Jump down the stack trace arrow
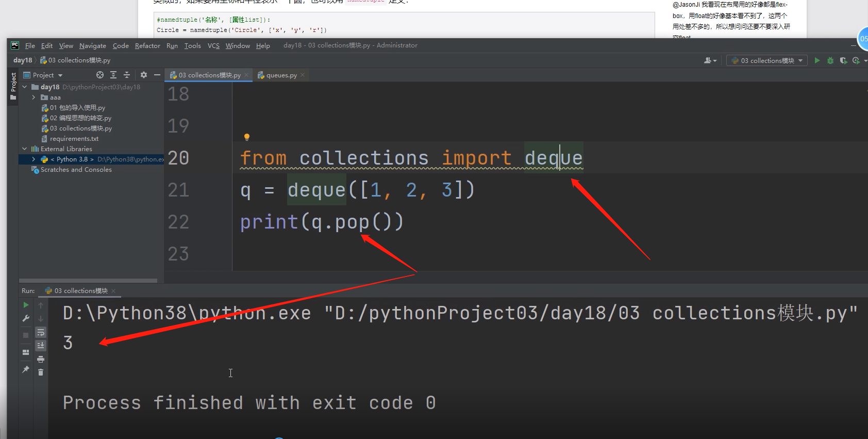The width and height of the screenshot is (868, 439). [41, 318]
